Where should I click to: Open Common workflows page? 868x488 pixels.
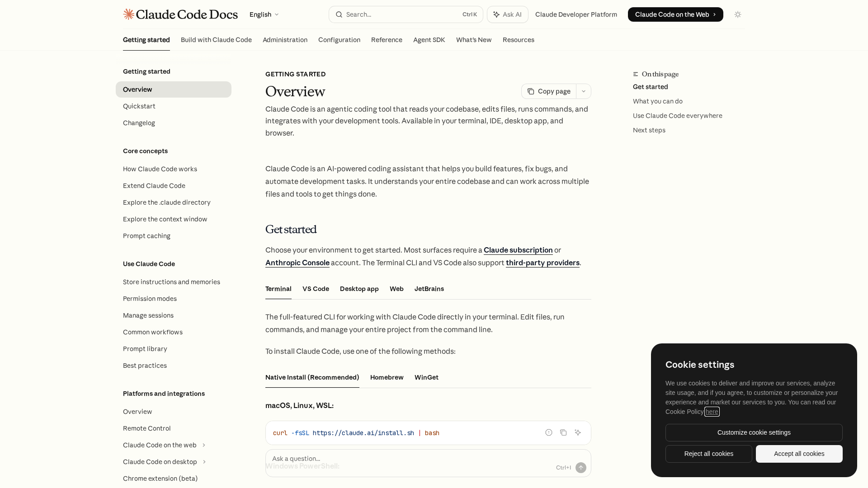click(x=174, y=332)
